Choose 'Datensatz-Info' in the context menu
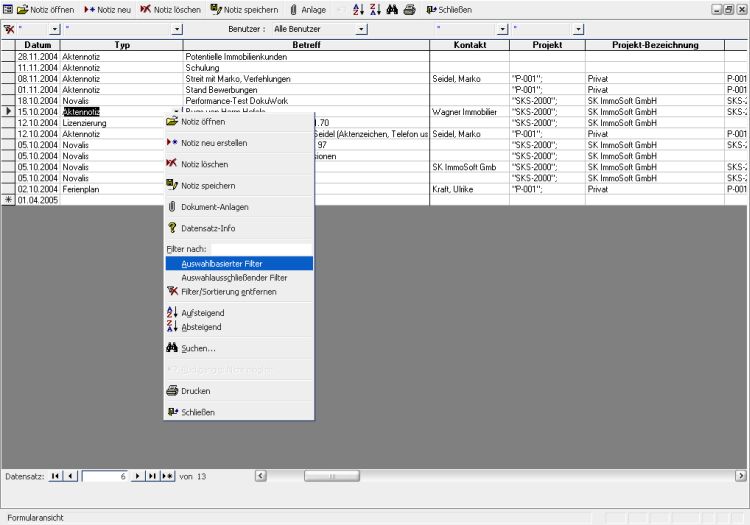The height and width of the screenshot is (525, 750). coord(208,228)
